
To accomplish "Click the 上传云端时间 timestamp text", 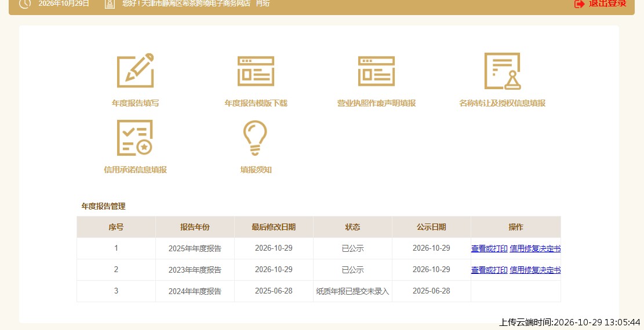I will click(x=569, y=322).
